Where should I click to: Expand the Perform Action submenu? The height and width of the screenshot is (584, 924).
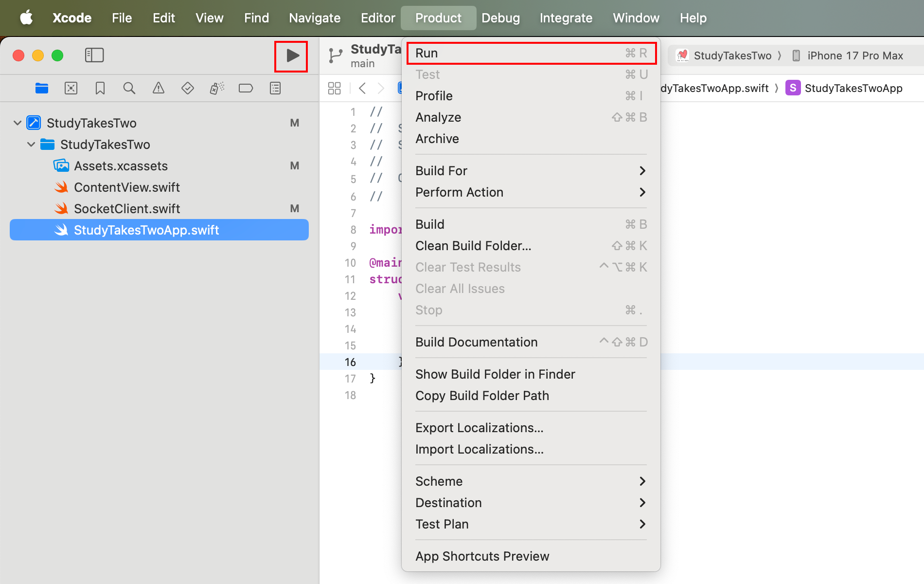click(x=531, y=192)
